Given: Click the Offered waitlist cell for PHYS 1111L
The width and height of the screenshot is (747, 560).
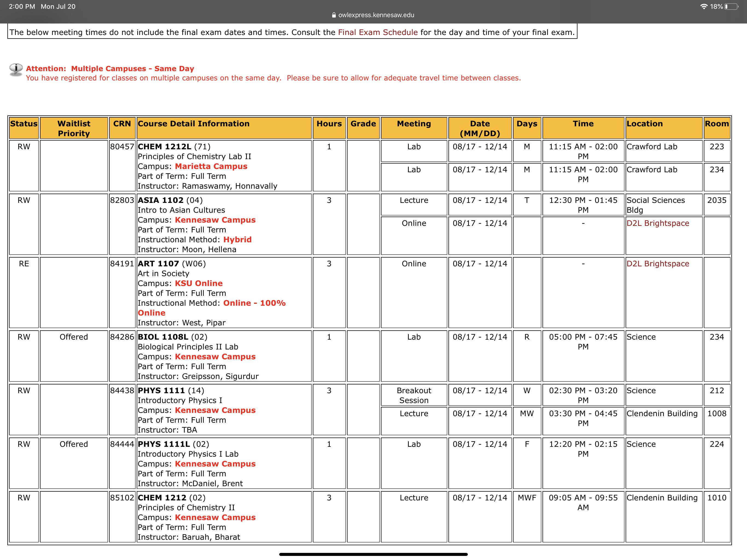Looking at the screenshot, I should click(74, 444).
